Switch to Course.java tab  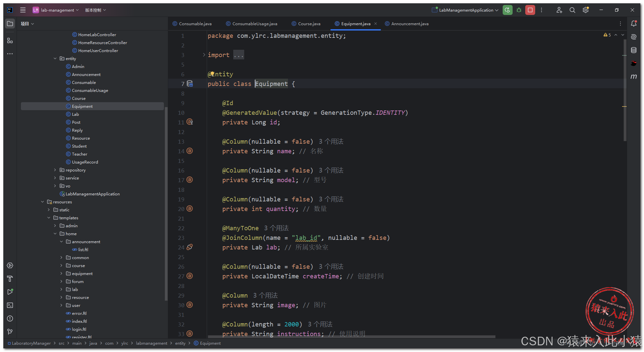pos(306,24)
